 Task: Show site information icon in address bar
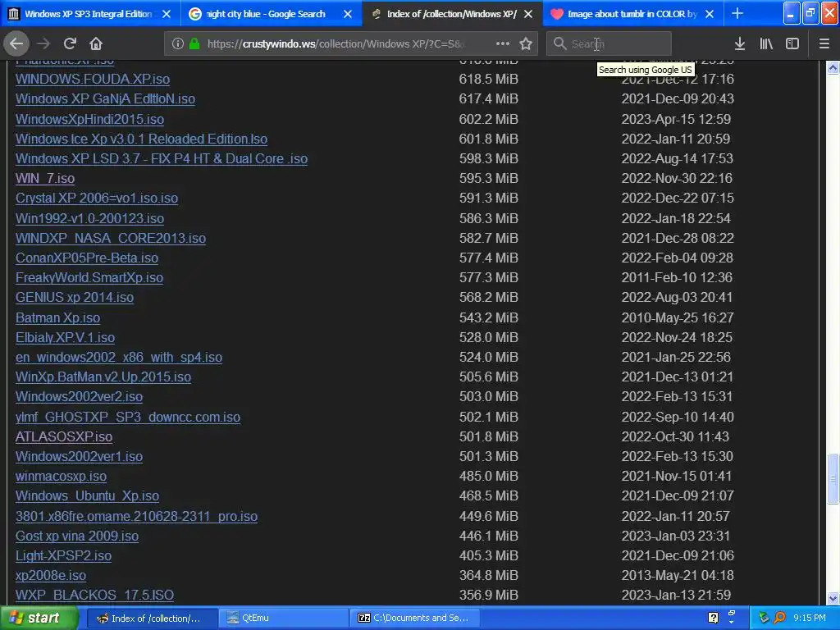tap(178, 44)
